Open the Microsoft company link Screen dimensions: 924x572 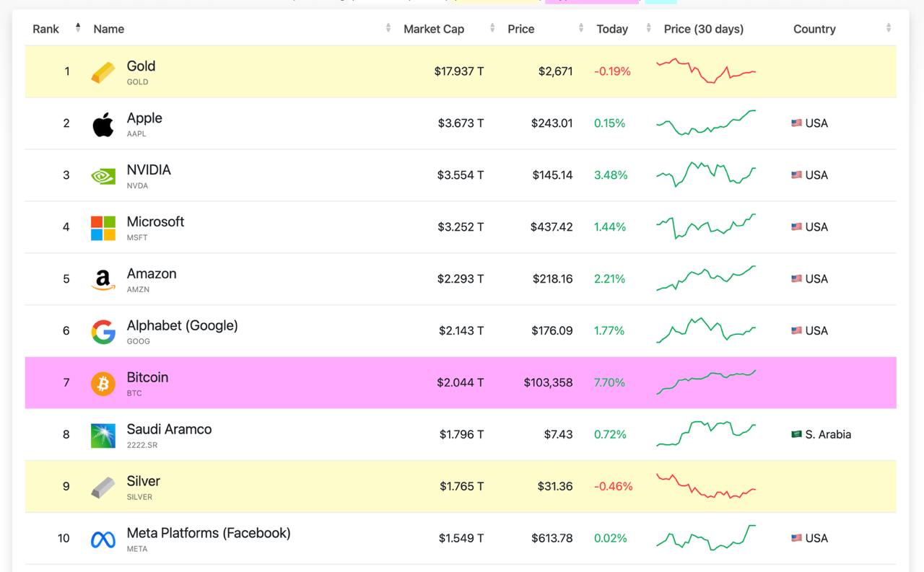point(155,221)
